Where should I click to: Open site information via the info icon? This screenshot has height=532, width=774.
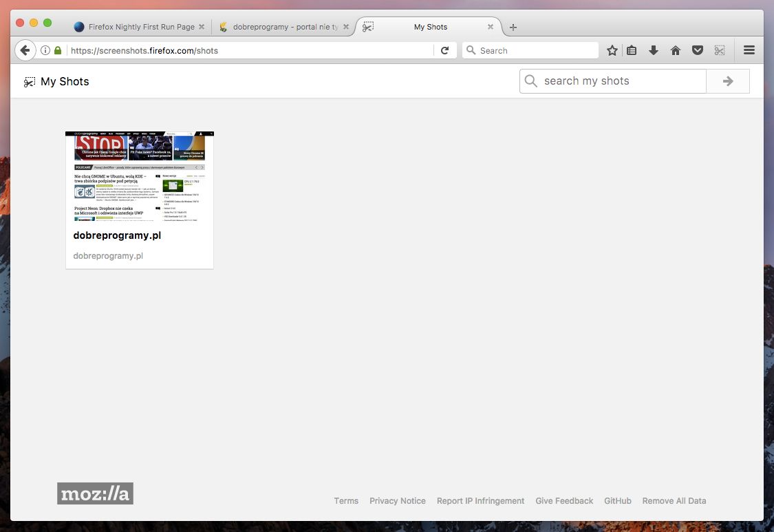[45, 50]
